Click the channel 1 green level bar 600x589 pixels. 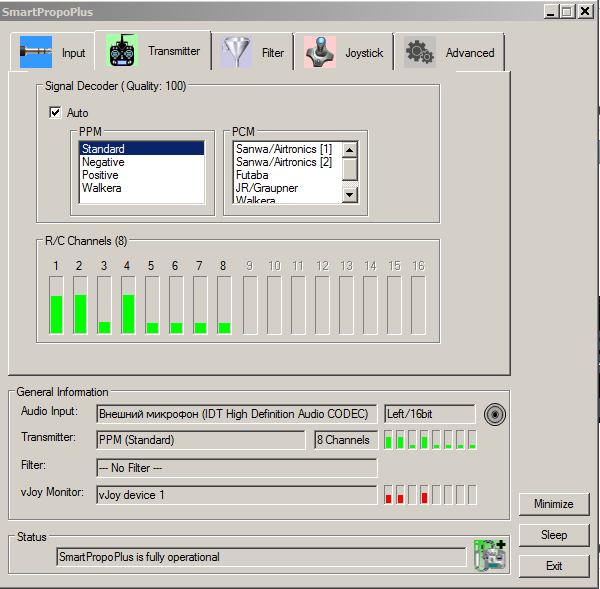(56, 313)
